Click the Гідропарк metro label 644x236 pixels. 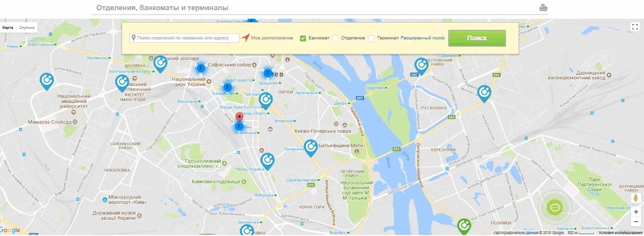tap(375, 88)
